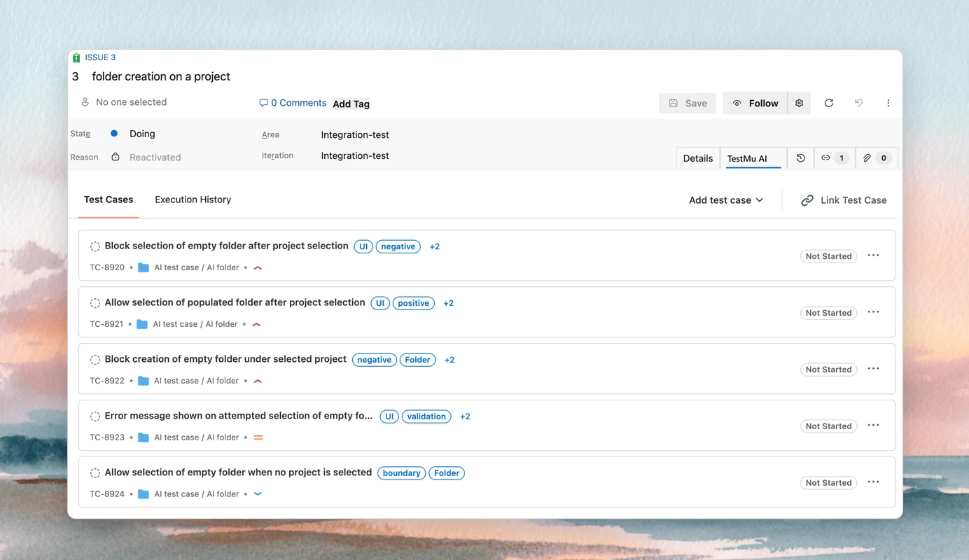Click status circle of Block selection test case
Screen dimensions: 969x560
tap(95, 246)
